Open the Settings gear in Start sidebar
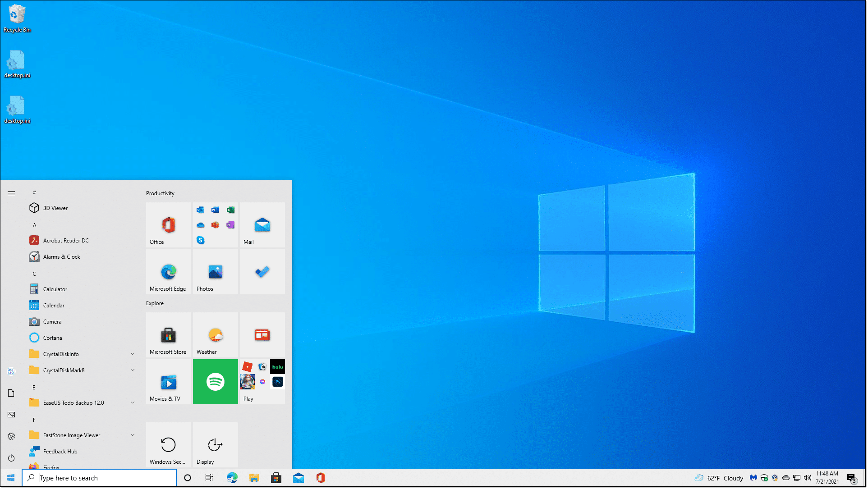Screen dimensions: 868x489 [x=11, y=436]
